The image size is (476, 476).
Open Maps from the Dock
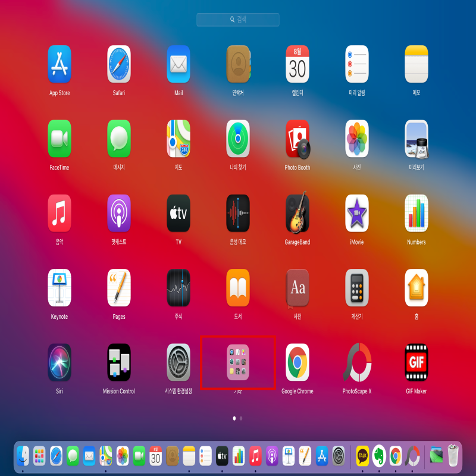coord(106,456)
